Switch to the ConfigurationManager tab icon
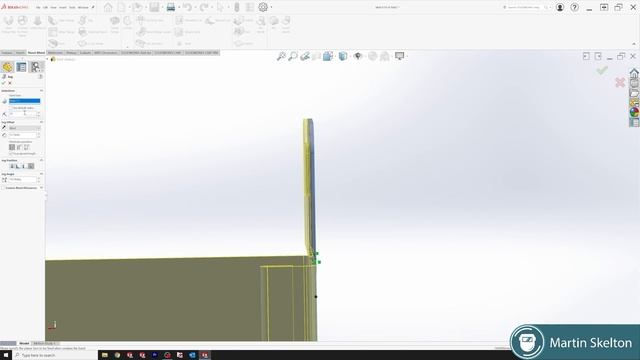Viewport: 640px width, 360px height. (36, 67)
